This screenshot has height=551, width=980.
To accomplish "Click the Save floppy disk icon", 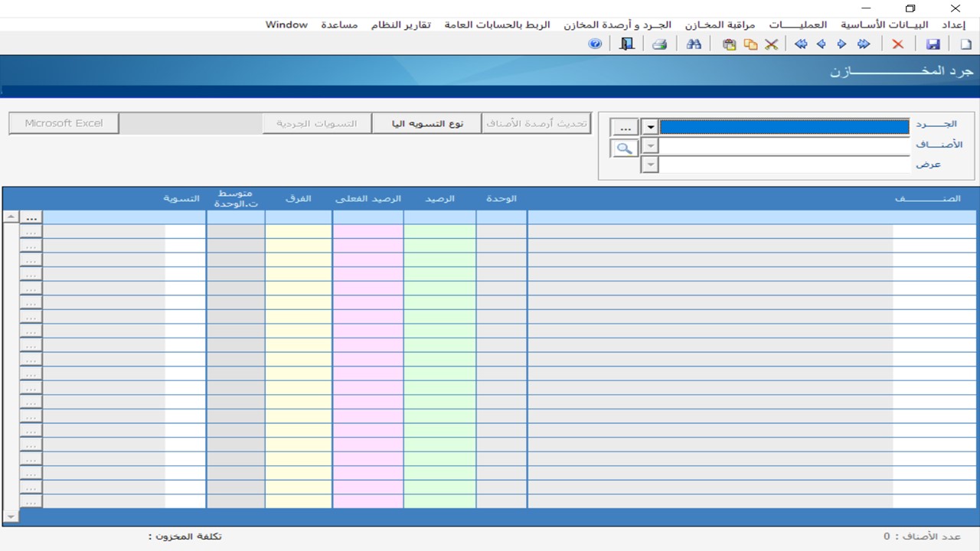I will click(x=933, y=44).
